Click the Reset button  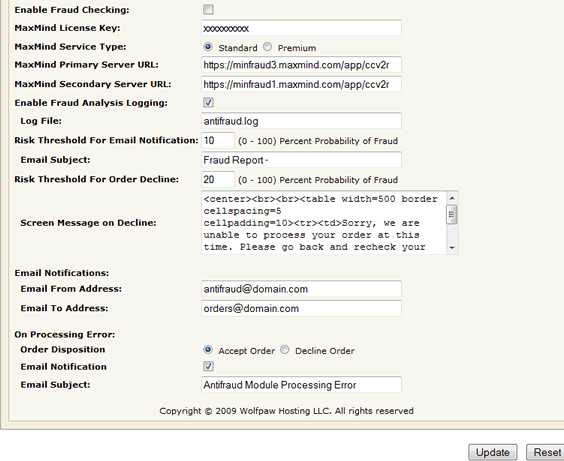pos(546,452)
